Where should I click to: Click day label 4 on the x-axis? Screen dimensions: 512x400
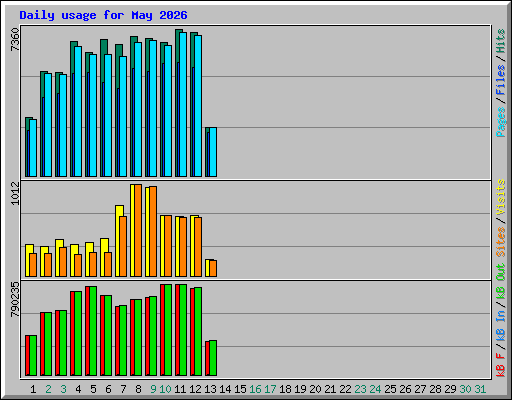pos(78,389)
